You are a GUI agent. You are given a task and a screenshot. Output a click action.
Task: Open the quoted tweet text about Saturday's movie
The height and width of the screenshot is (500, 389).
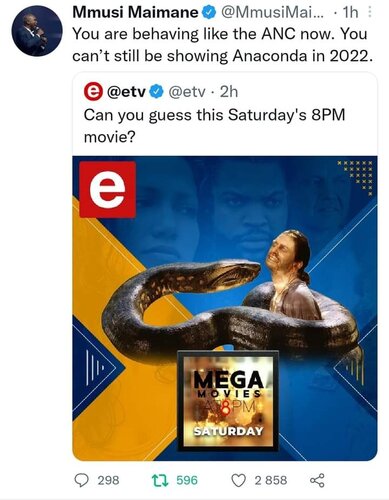214,126
